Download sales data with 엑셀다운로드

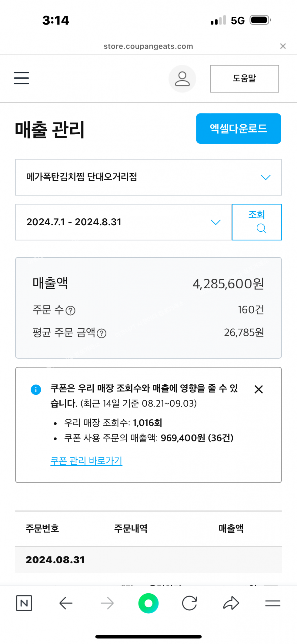[x=238, y=129]
